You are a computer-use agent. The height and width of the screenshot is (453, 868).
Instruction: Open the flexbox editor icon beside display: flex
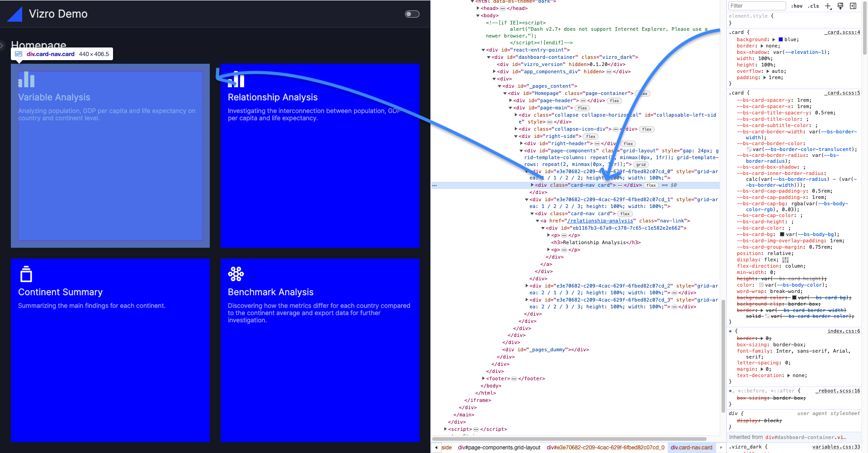[785, 260]
